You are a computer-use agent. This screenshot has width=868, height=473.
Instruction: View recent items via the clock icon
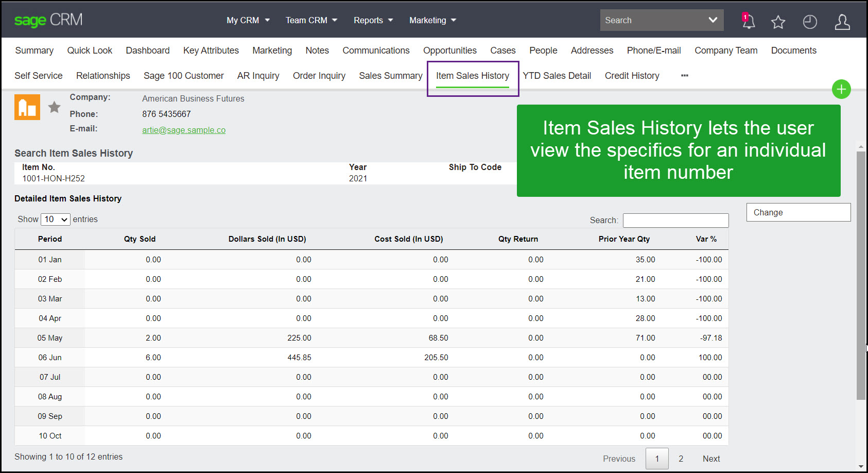tap(809, 22)
